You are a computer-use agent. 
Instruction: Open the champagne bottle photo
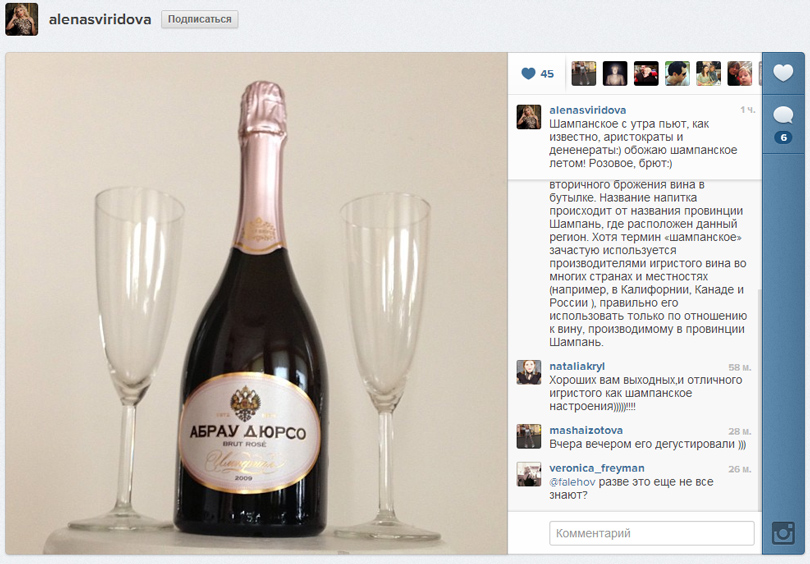tap(256, 303)
